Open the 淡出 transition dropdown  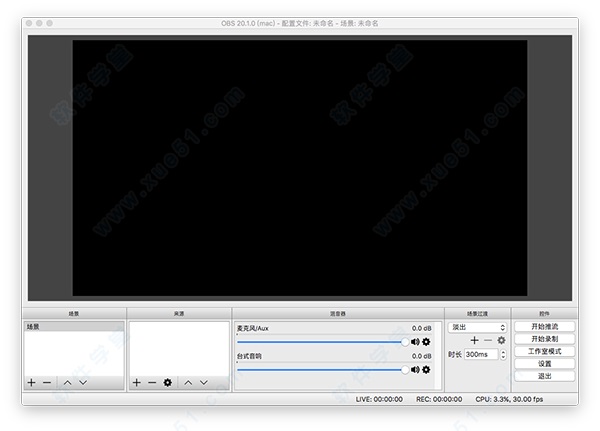[x=478, y=327]
